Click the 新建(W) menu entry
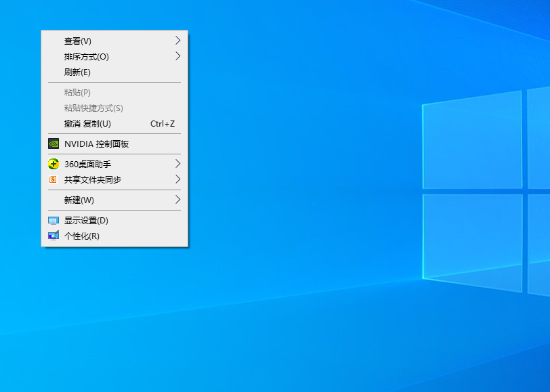This screenshot has height=392, width=550. coord(79,200)
